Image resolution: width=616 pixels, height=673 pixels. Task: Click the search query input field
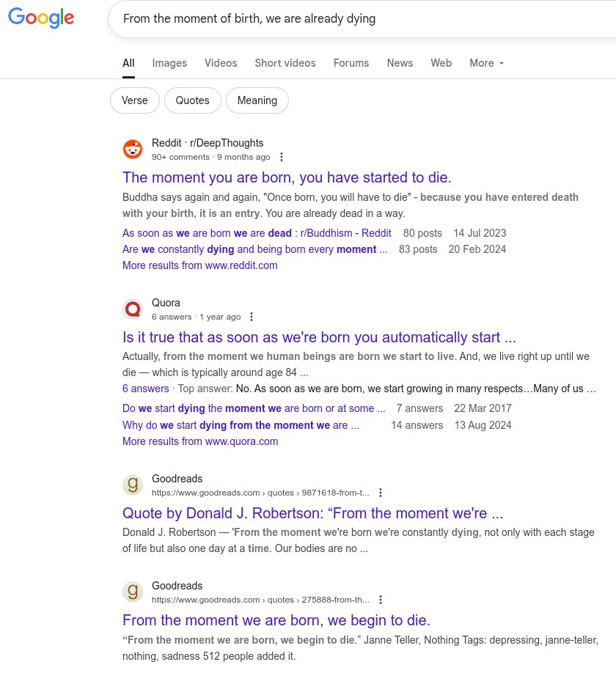point(352,19)
